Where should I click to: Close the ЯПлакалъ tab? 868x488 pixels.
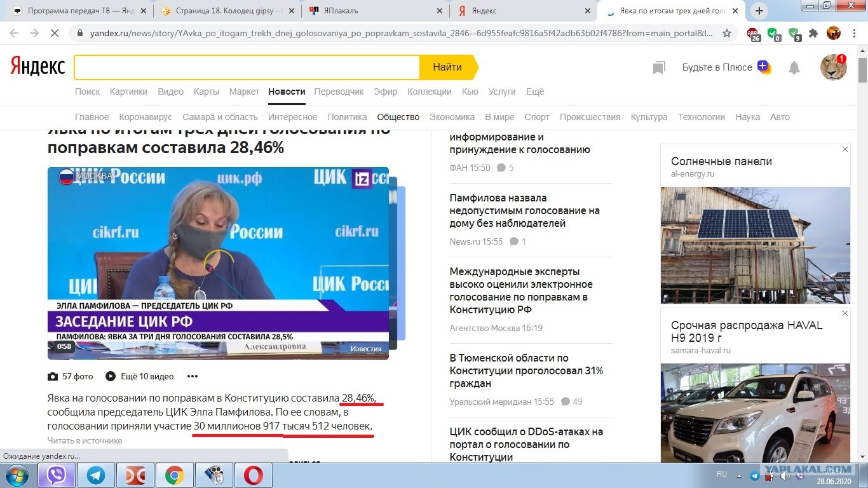(x=440, y=11)
